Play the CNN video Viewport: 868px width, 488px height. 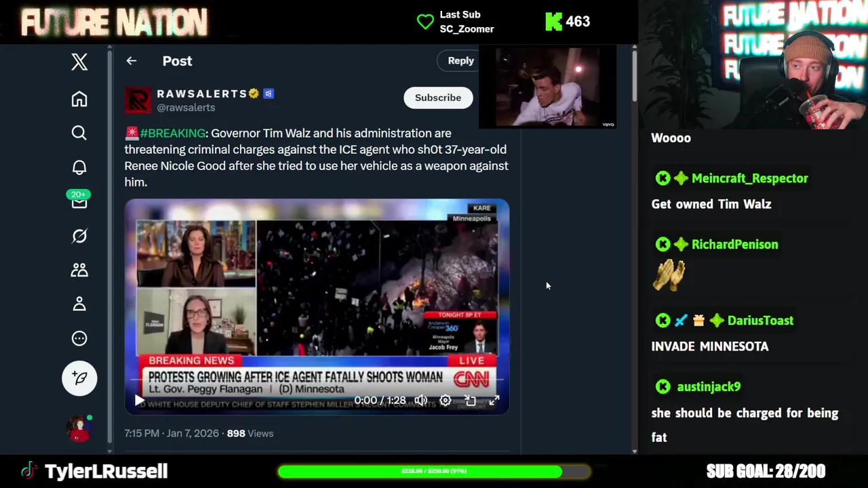[139, 401]
